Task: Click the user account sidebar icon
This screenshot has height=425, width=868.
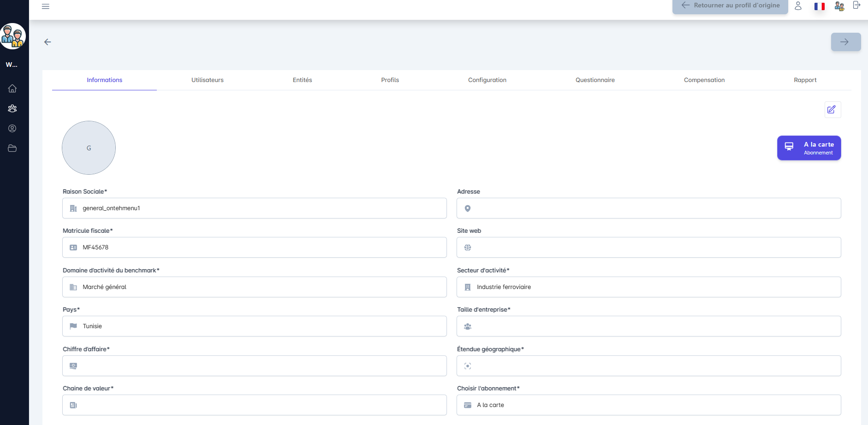Action: coord(12,129)
